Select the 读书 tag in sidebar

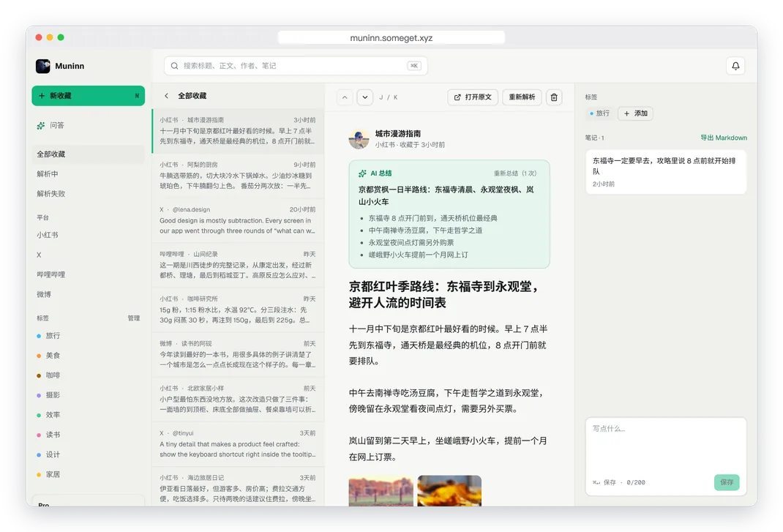89,435
